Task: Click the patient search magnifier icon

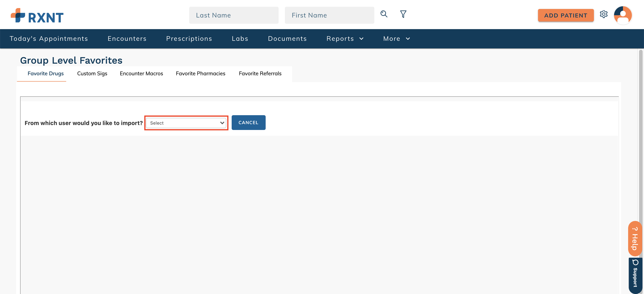Action: tap(384, 14)
